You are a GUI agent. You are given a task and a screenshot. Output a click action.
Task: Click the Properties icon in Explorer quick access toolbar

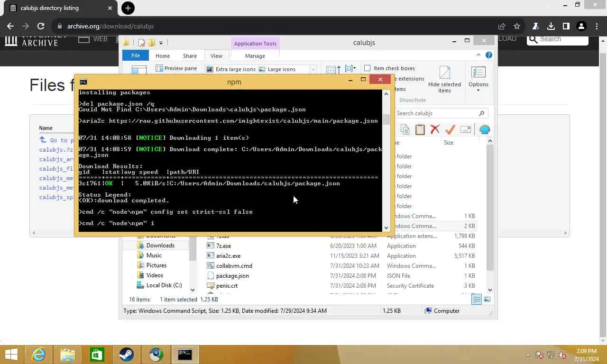[x=142, y=43]
